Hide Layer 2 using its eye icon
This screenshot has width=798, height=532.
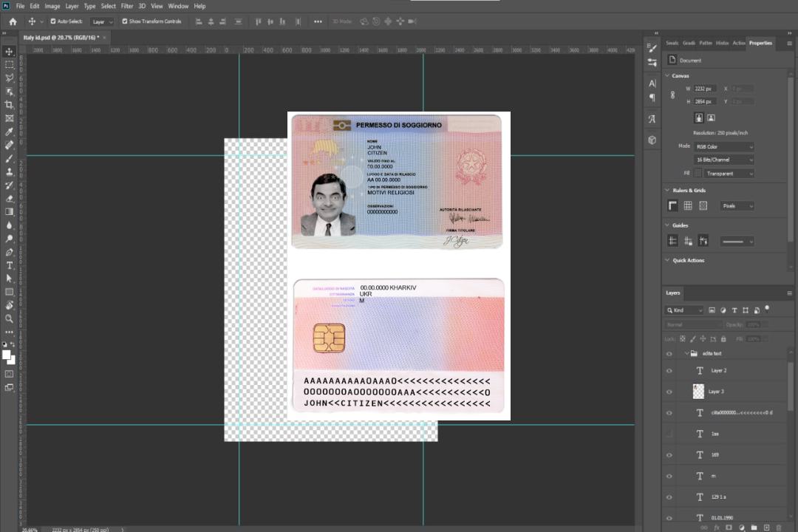tap(669, 371)
